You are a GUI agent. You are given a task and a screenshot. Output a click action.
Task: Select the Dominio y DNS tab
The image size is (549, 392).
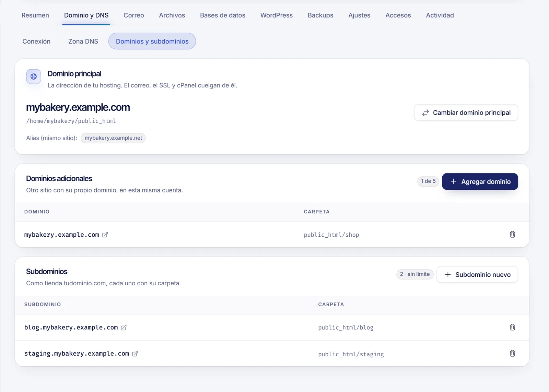(x=86, y=15)
